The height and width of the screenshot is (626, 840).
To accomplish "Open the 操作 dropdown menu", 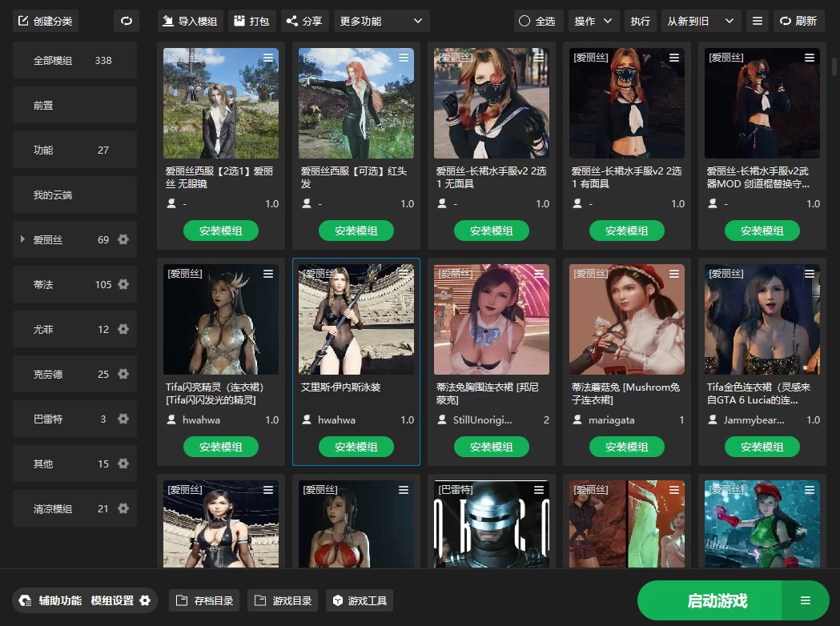I will 593,21.
